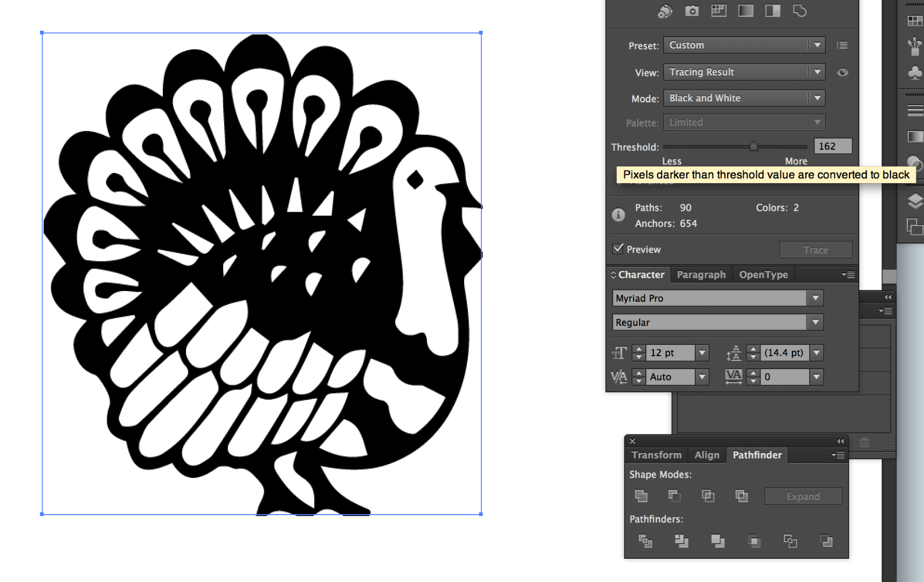This screenshot has height=582, width=924.
Task: Click the "Colors: 2" readout
Action: click(x=777, y=208)
